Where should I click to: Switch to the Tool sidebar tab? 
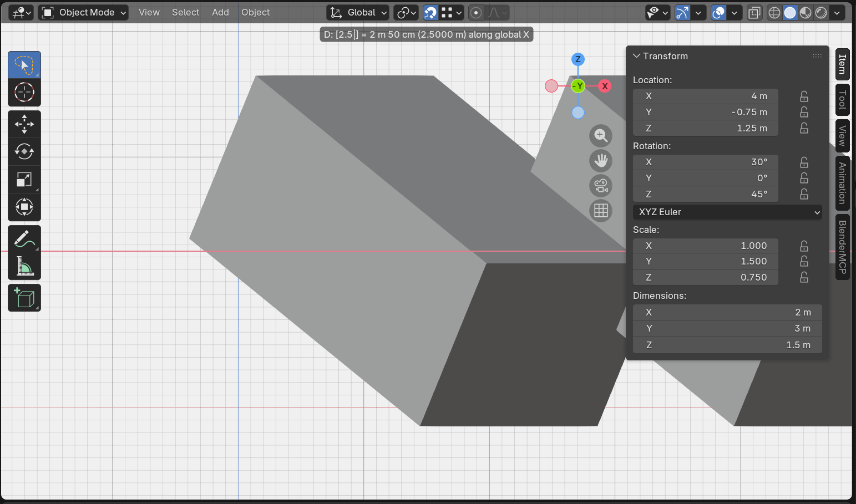tap(843, 100)
